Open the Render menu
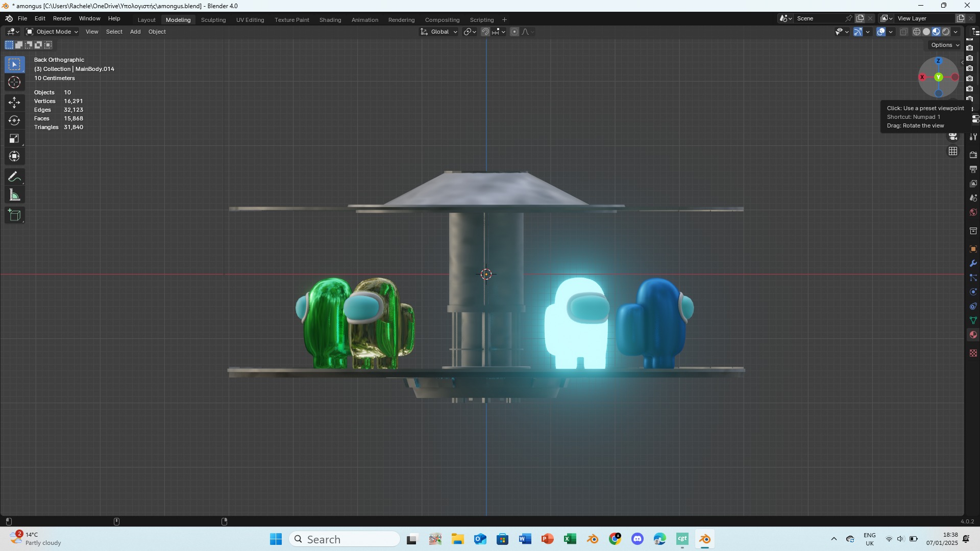980x551 pixels. pos(62,18)
